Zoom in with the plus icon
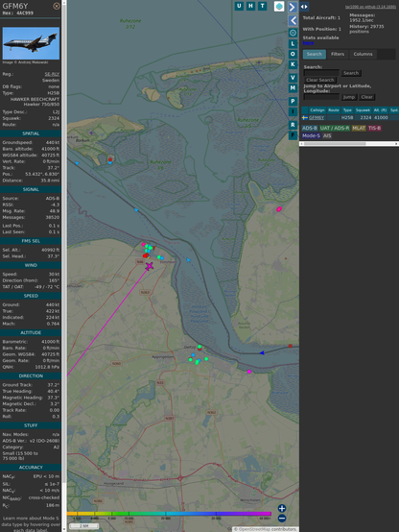399x532 pixels. 282,508
